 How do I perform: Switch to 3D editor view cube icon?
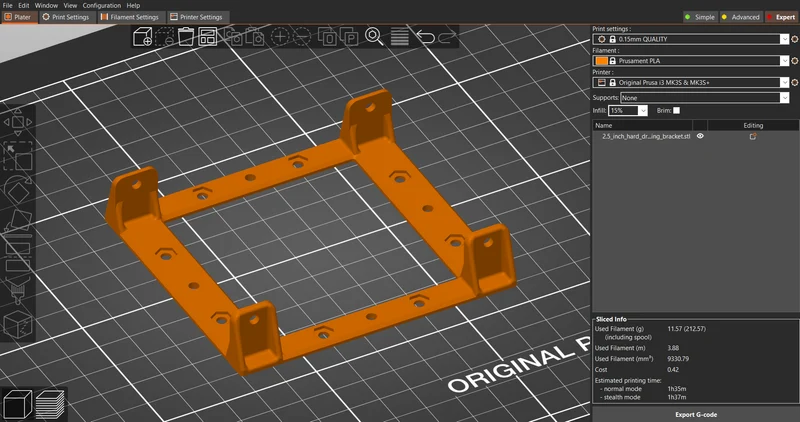[17, 404]
